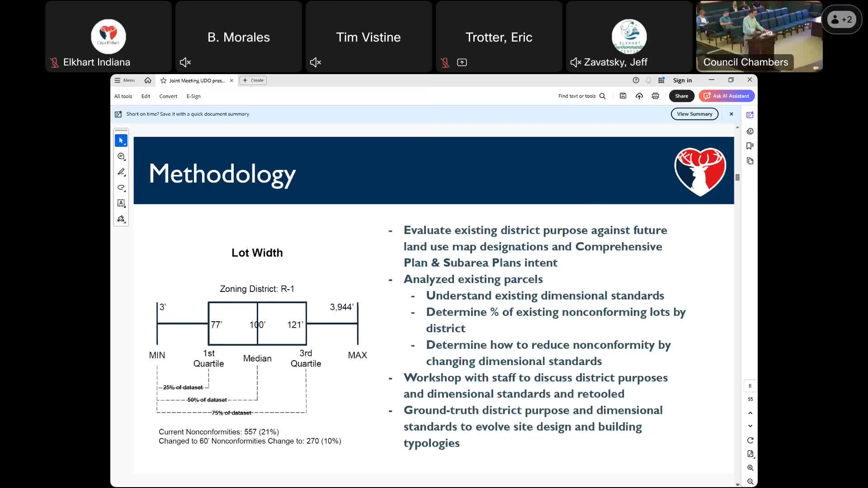Screen dimensions: 868x488
Task: Go to next page with down chevron
Action: point(750,426)
